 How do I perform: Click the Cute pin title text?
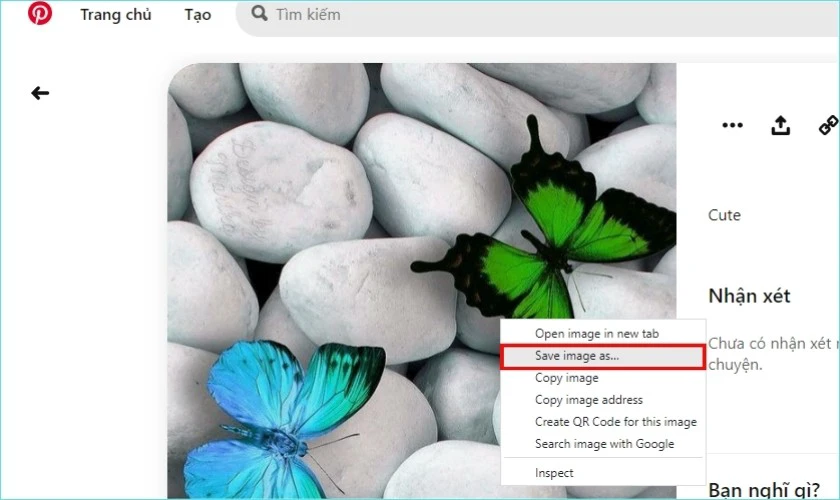pyautogui.click(x=724, y=215)
